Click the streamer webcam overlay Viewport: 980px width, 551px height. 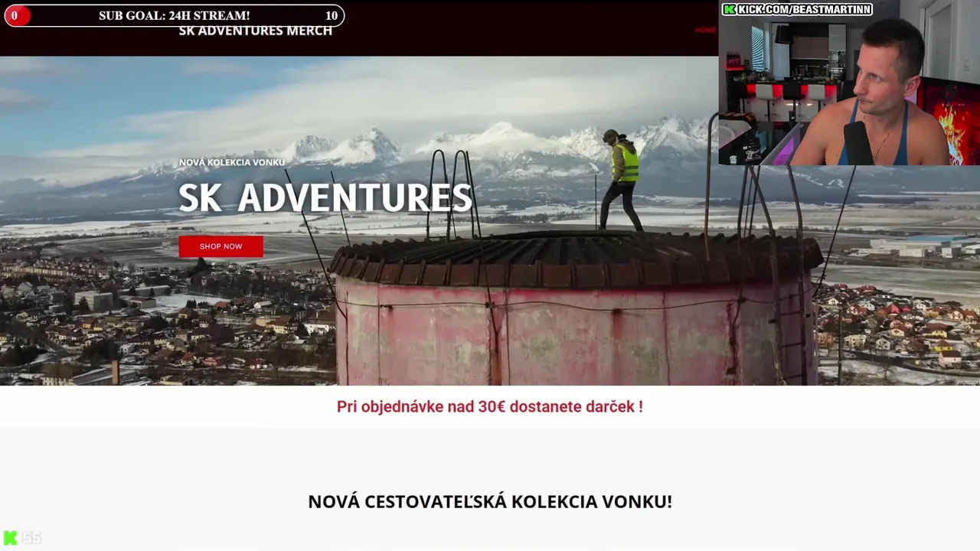[849, 83]
